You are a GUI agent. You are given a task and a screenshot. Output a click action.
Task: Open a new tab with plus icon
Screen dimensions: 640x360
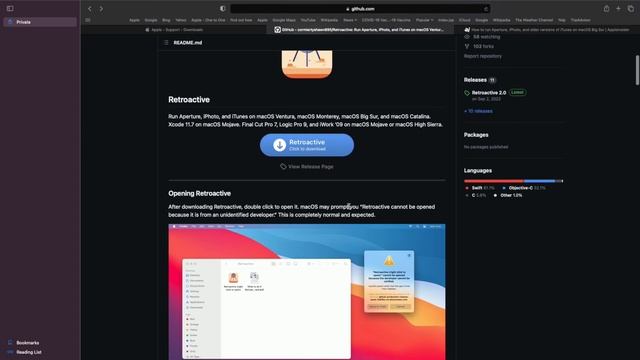click(618, 9)
